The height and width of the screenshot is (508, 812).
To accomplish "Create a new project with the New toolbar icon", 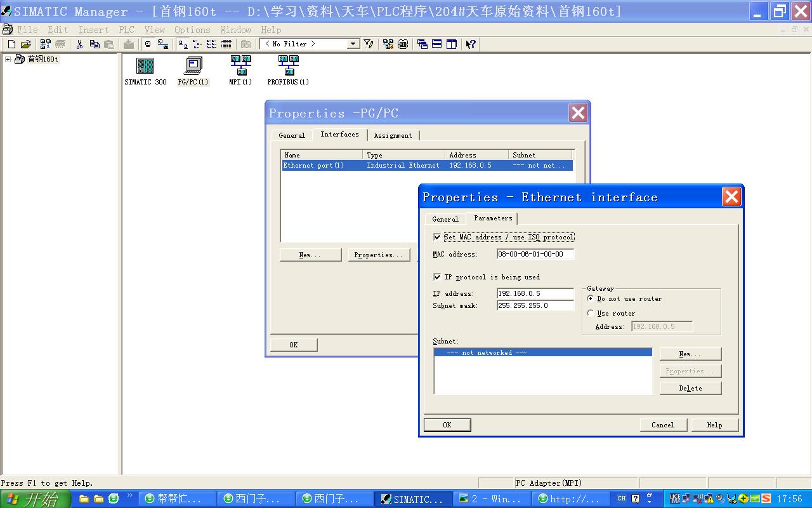I will [x=11, y=44].
